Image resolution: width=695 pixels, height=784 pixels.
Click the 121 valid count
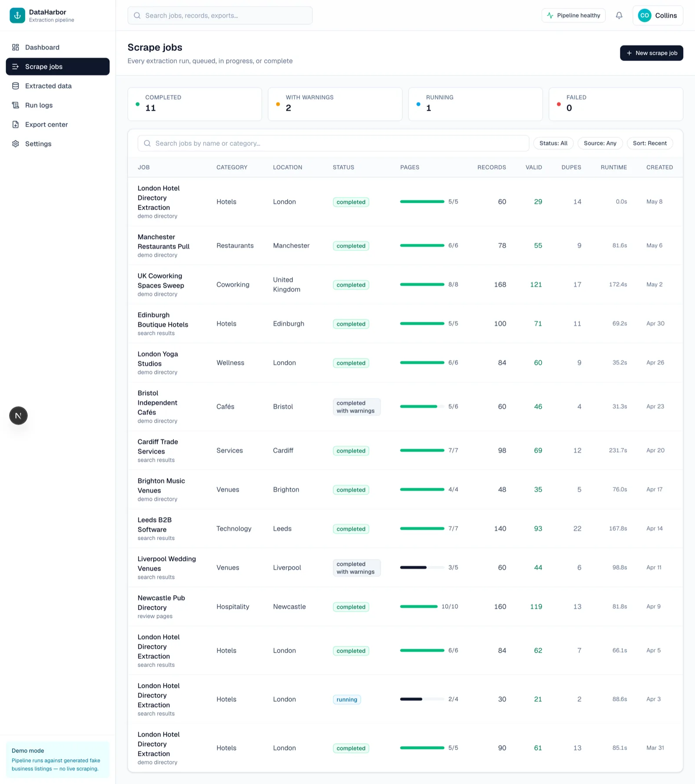[536, 285]
